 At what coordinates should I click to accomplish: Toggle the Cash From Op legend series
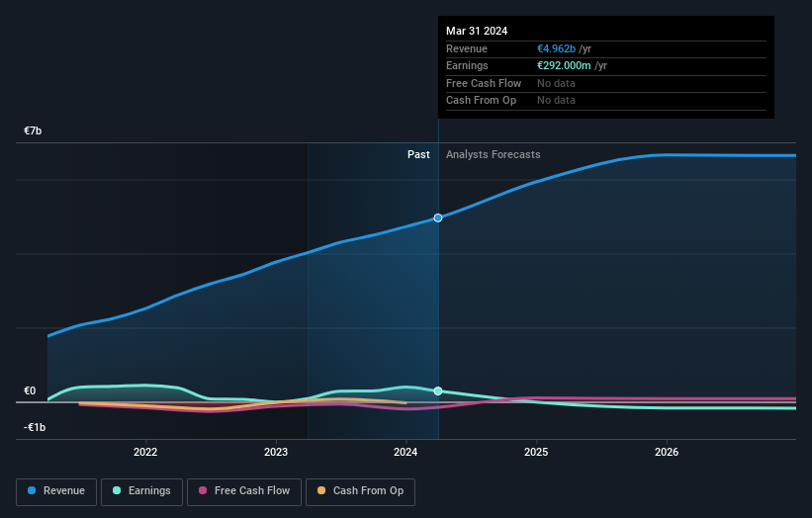pyautogui.click(x=360, y=491)
